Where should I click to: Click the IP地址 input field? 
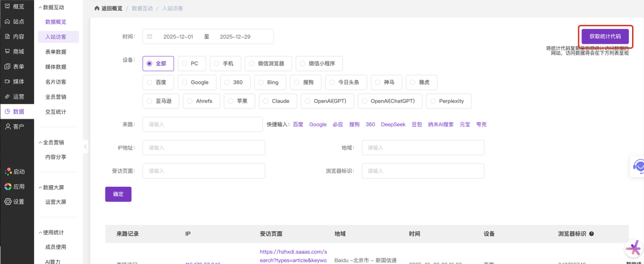pyautogui.click(x=204, y=148)
